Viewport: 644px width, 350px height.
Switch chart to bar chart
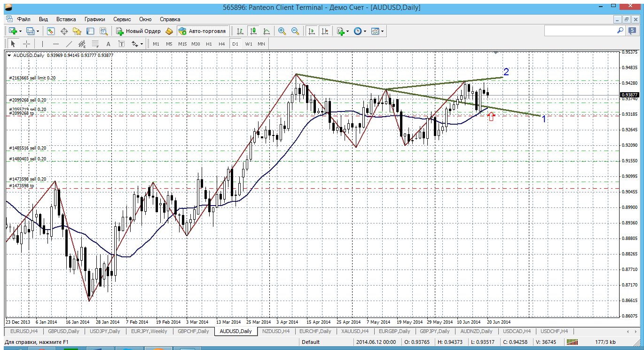click(x=240, y=31)
